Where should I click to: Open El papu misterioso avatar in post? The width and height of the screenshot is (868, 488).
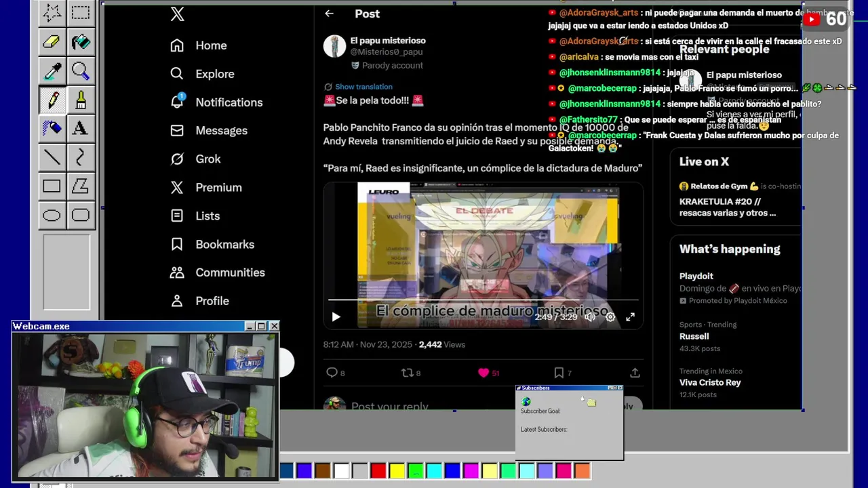pyautogui.click(x=334, y=46)
